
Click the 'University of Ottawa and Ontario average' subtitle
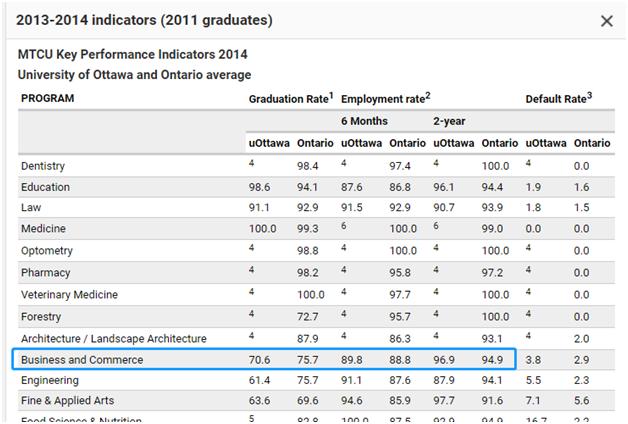point(134,75)
